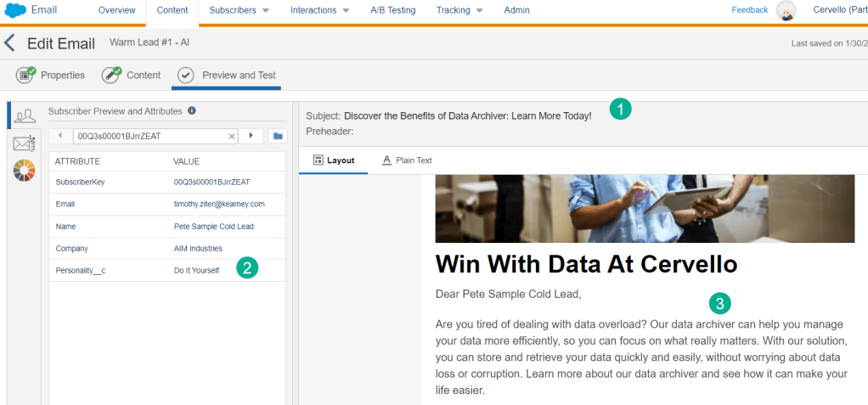
Task: Click the folder icon to browse subscribers
Action: point(277,136)
